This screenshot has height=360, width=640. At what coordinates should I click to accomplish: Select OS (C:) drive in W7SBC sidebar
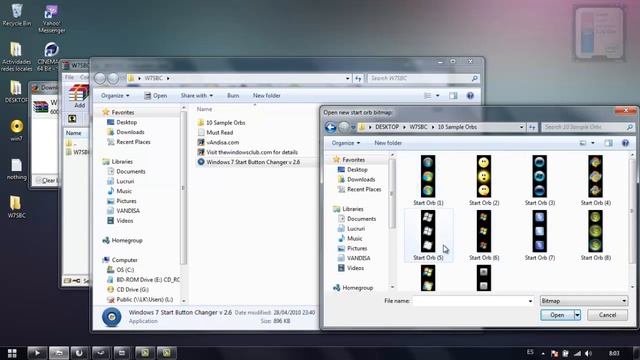point(120,270)
